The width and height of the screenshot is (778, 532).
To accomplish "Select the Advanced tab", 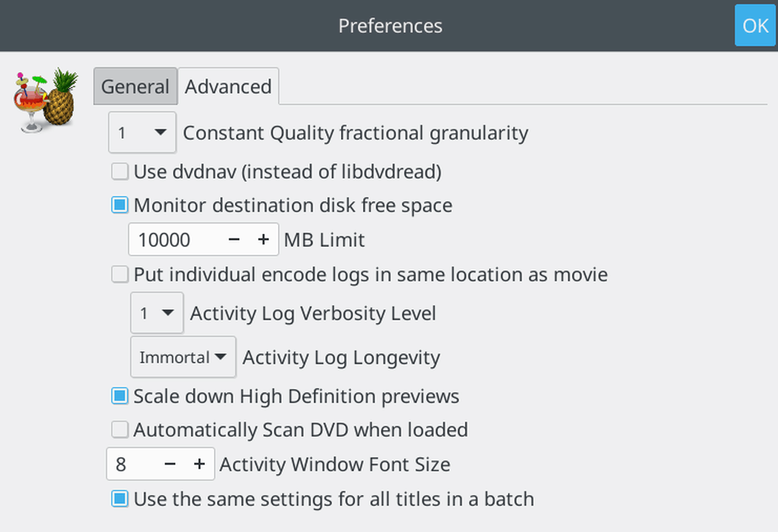I will pyautogui.click(x=228, y=86).
